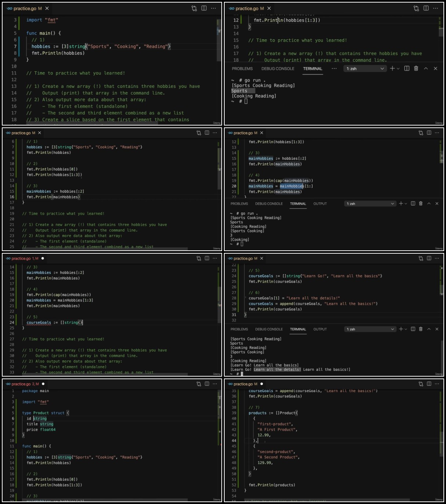This screenshot has height=504, width=446.
Task: Close the Learn Go! output terminal panel
Action: [437, 329]
